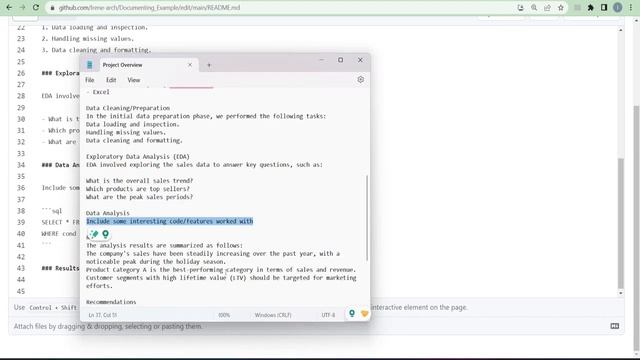Bookmark this page with the star
This screenshot has width=640, height=360.
click(561, 8)
